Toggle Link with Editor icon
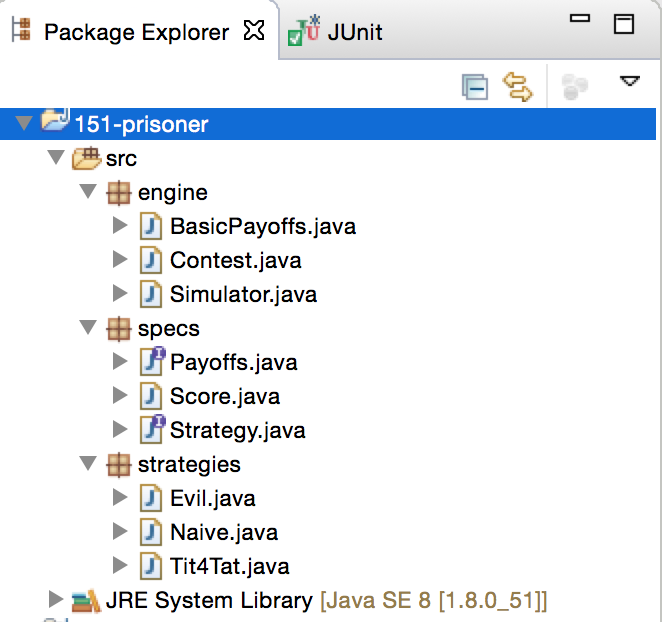 [518, 87]
